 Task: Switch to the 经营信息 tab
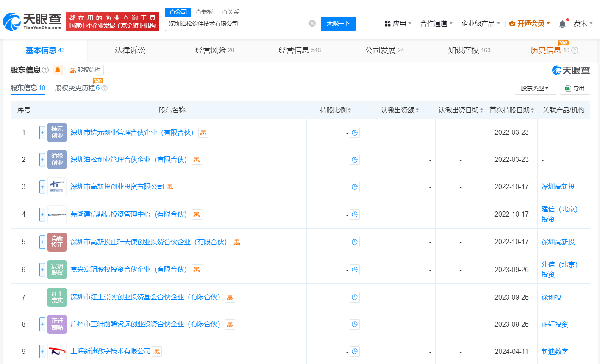tap(300, 50)
